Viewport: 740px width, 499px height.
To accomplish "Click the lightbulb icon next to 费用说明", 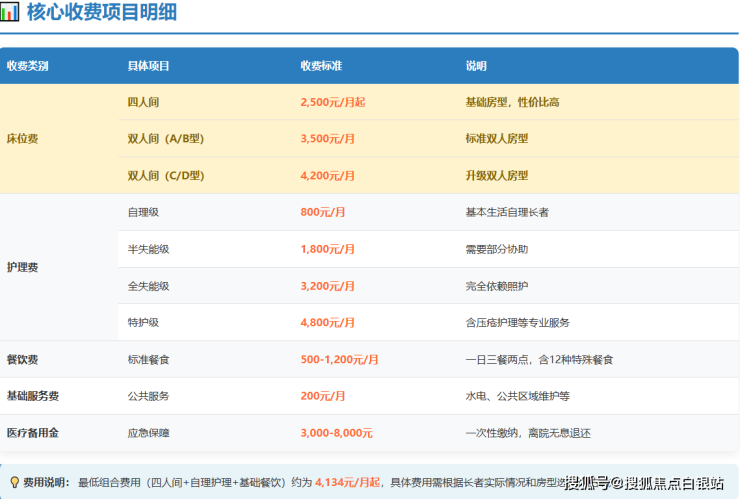I will point(14,482).
